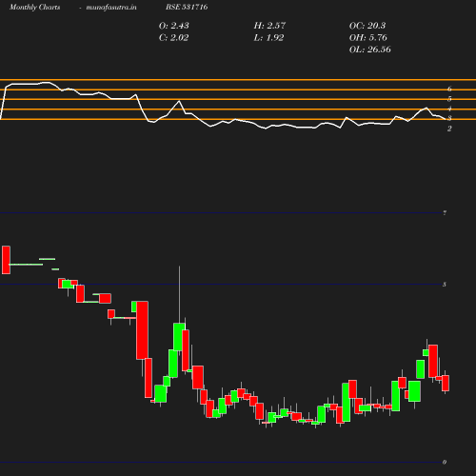The height and width of the screenshot is (476, 476).
Task: Click the last red candle on the right
Action: 446,383
